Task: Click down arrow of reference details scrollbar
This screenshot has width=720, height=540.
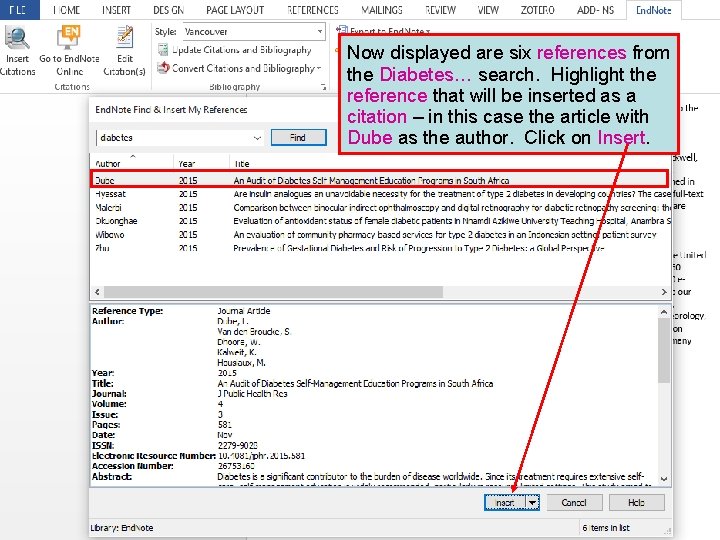Action: pos(664,479)
